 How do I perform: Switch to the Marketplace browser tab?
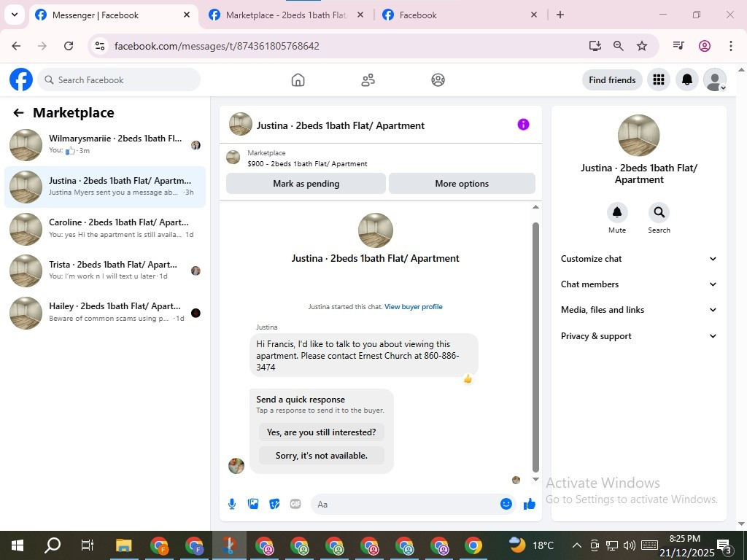tap(286, 15)
